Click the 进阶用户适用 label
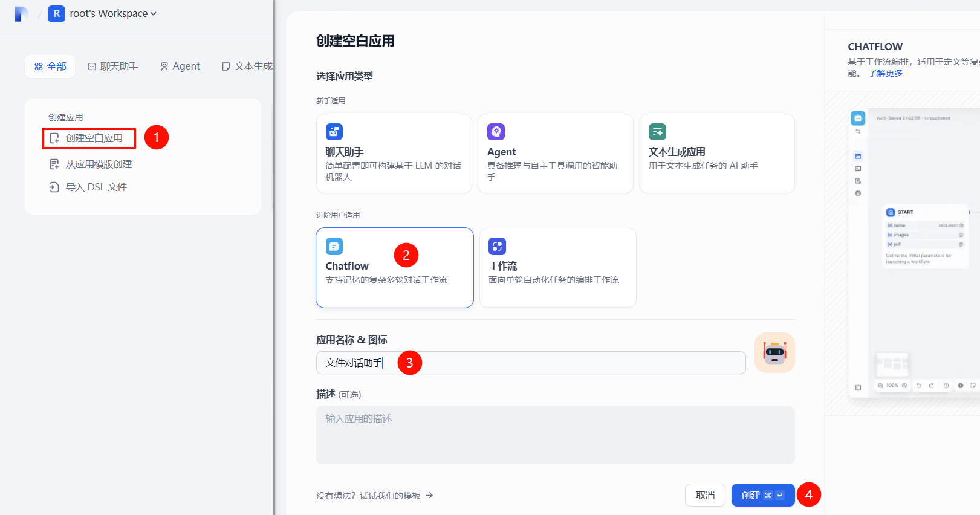The width and height of the screenshot is (980, 515). (338, 215)
